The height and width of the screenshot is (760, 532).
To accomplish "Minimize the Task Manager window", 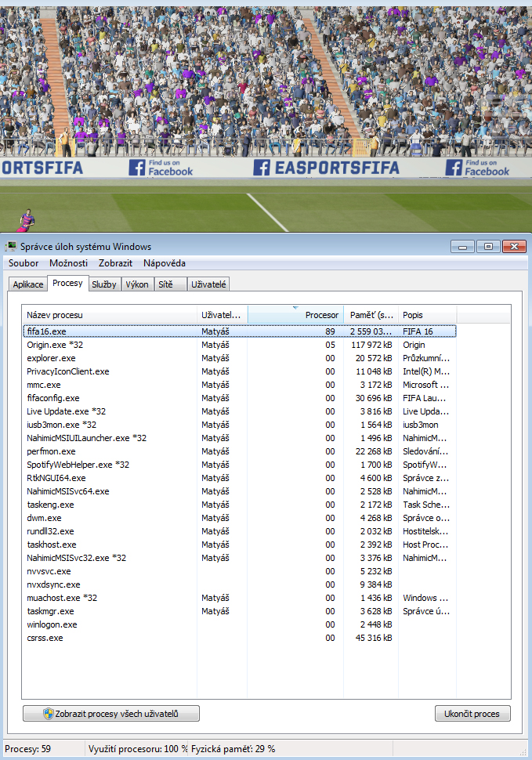I will coord(462,247).
